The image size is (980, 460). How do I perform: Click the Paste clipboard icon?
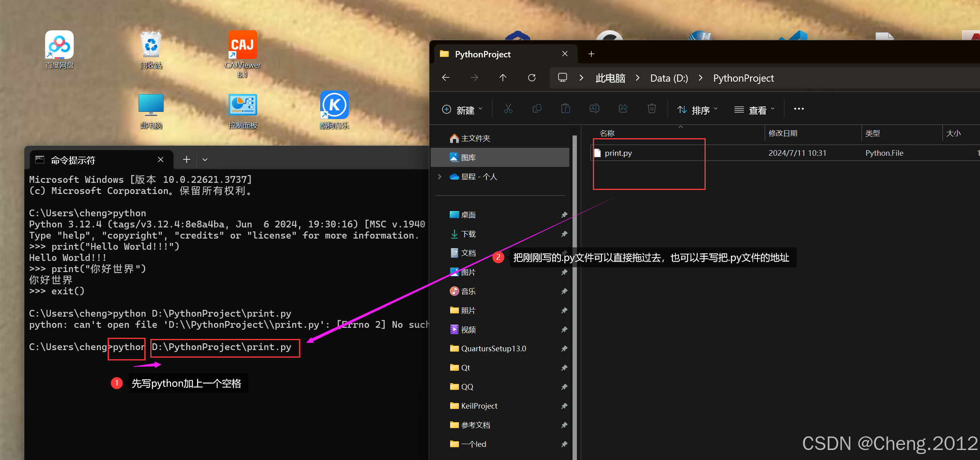click(x=565, y=109)
